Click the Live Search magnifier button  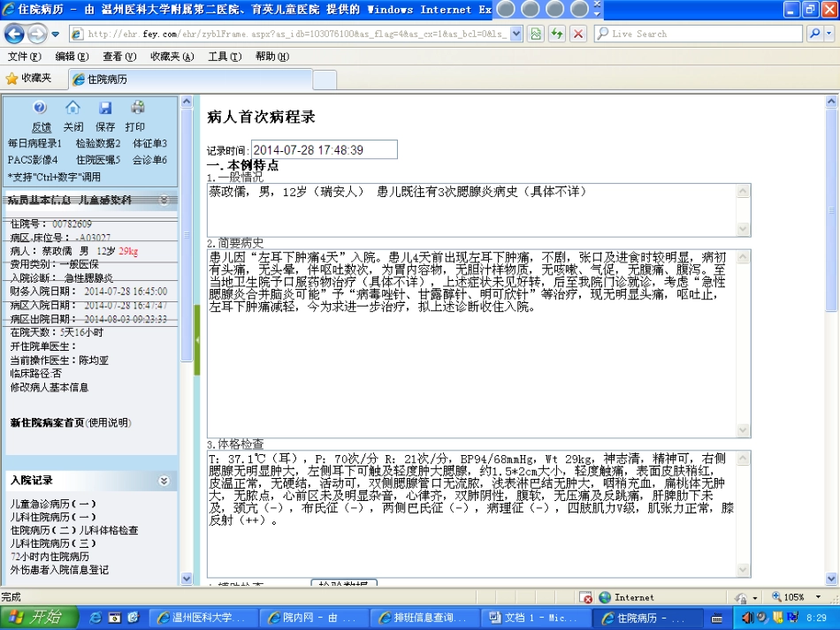point(814,34)
